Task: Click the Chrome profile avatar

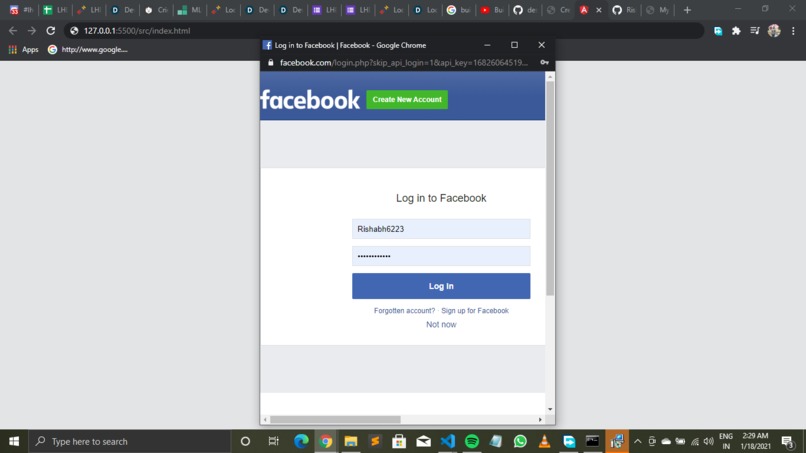Action: click(774, 31)
